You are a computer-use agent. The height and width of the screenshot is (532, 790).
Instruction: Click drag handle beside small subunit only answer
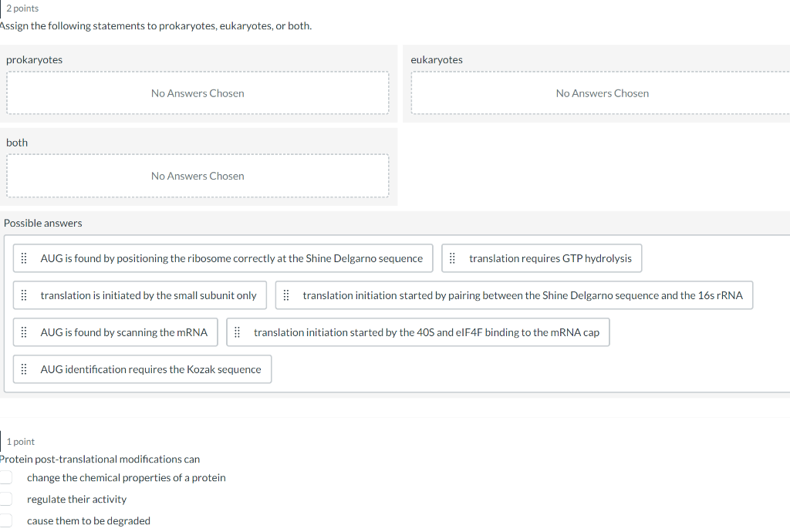24,295
